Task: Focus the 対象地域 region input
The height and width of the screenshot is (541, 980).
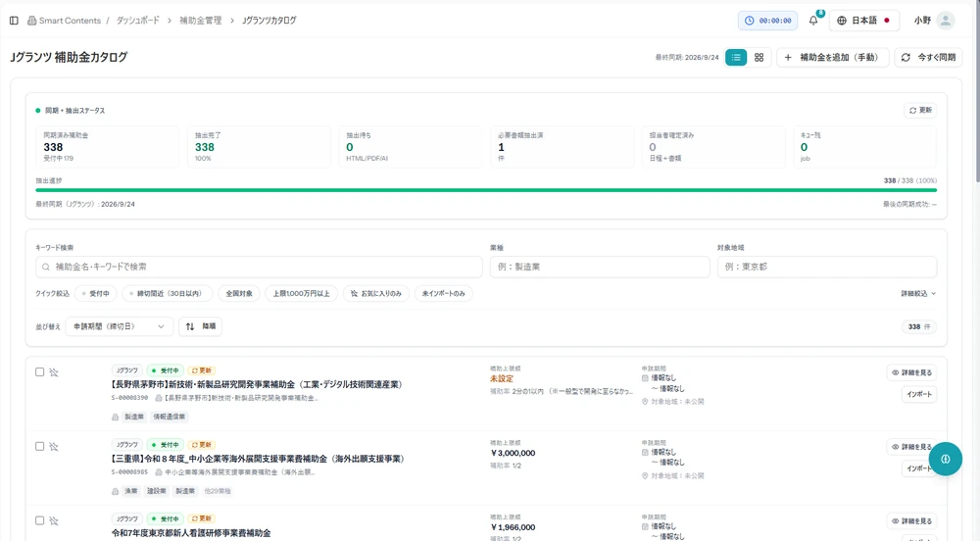Action: pyautogui.click(x=827, y=267)
